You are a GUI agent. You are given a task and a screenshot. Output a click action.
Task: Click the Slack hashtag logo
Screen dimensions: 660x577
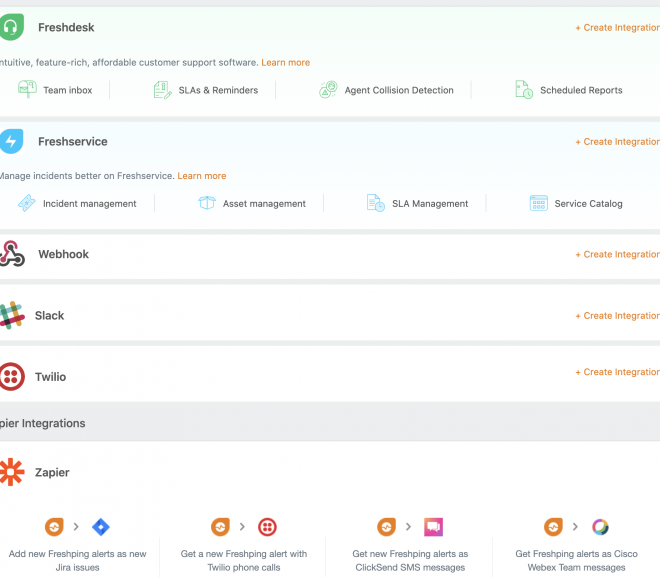[12, 315]
